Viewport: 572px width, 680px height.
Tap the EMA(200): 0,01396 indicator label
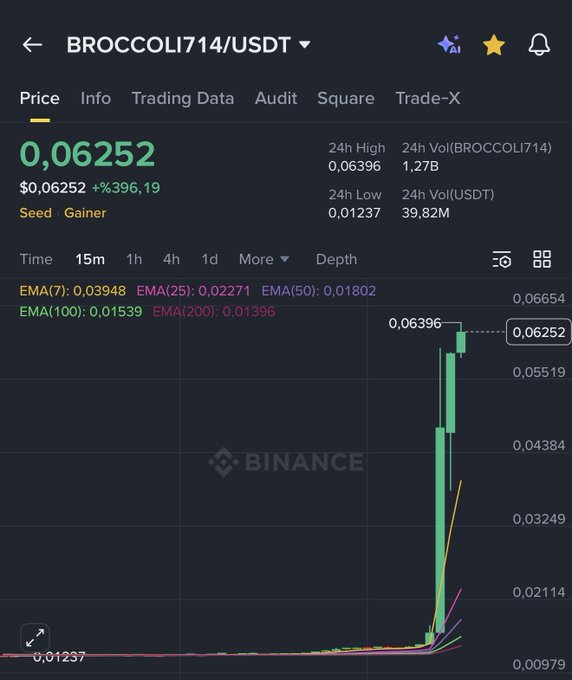point(214,311)
